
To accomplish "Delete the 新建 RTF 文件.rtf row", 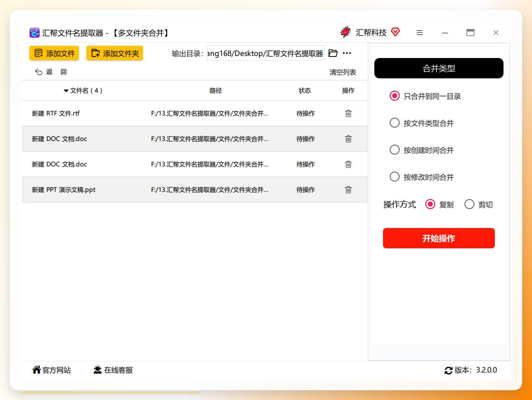I will coord(348,113).
